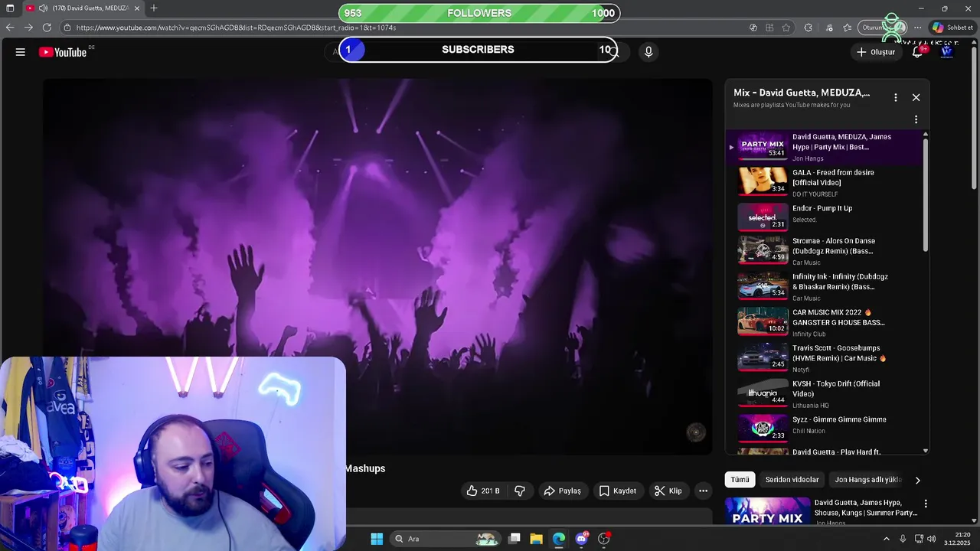Open Discord from the taskbar
Image resolution: width=980 pixels, height=551 pixels.
point(581,539)
